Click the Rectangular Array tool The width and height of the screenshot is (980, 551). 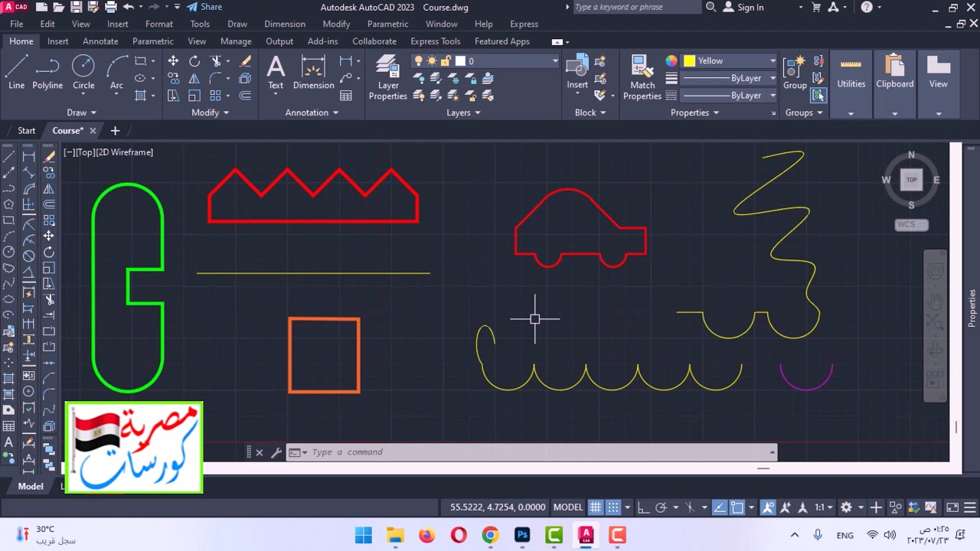point(216,96)
